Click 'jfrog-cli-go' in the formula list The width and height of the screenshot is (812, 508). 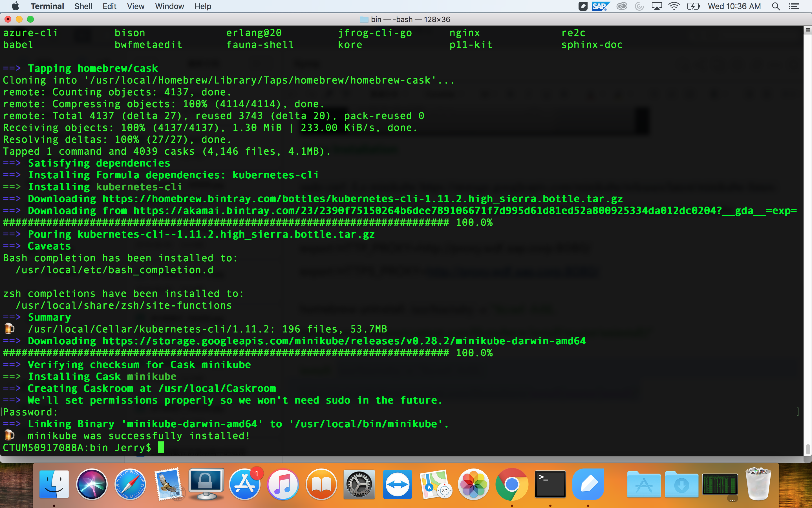coord(375,32)
